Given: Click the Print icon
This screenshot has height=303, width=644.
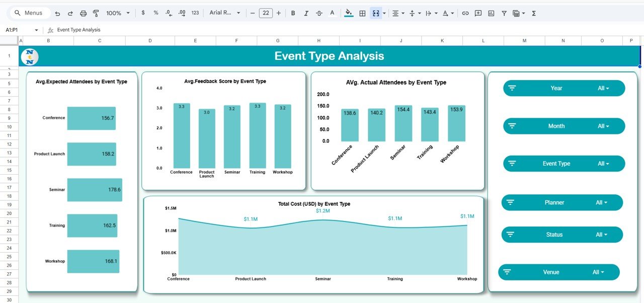Looking at the screenshot, I should (84, 13).
